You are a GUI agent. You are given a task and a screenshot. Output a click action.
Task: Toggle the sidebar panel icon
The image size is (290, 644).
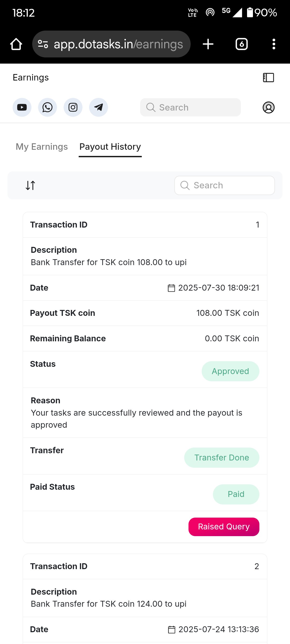[269, 78]
